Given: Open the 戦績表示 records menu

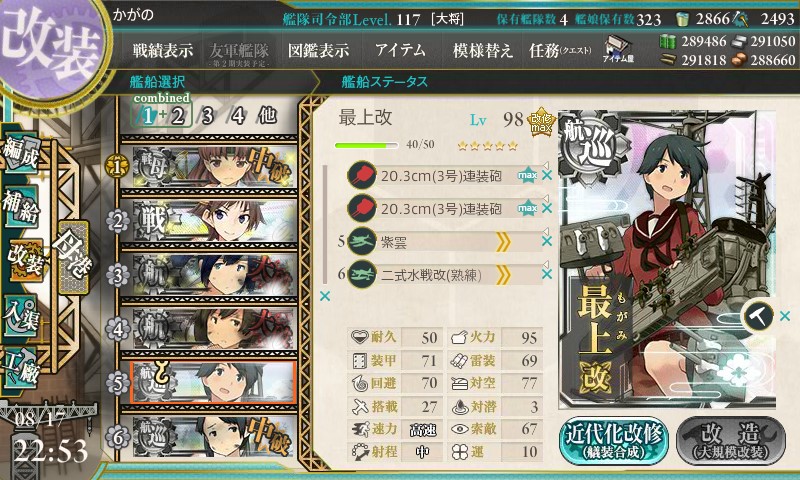Looking at the screenshot, I should click(163, 50).
